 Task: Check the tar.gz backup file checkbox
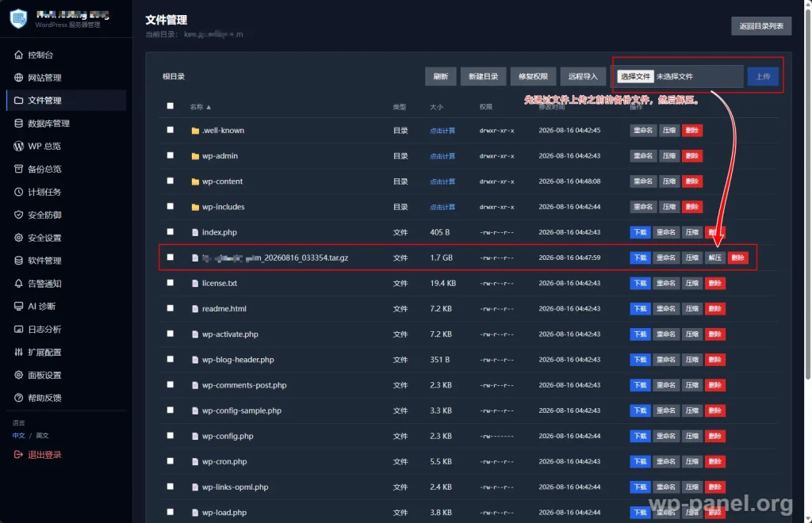170,257
